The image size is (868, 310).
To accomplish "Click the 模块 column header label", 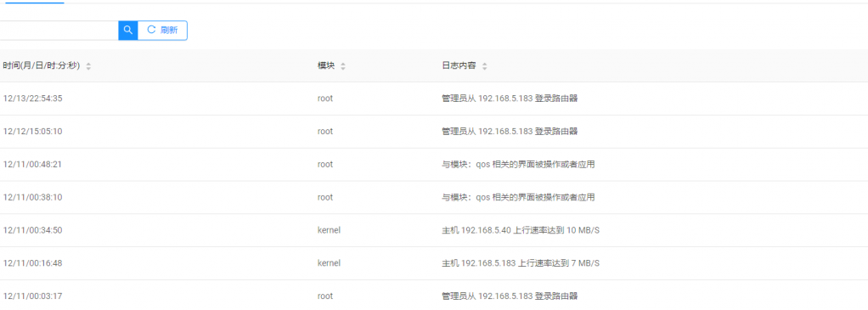I will point(326,66).
